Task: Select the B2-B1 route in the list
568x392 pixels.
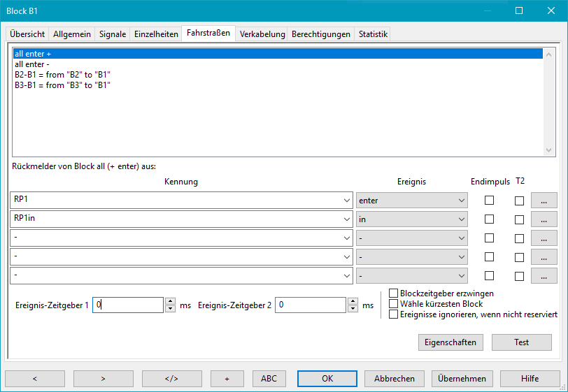Action: [x=63, y=74]
